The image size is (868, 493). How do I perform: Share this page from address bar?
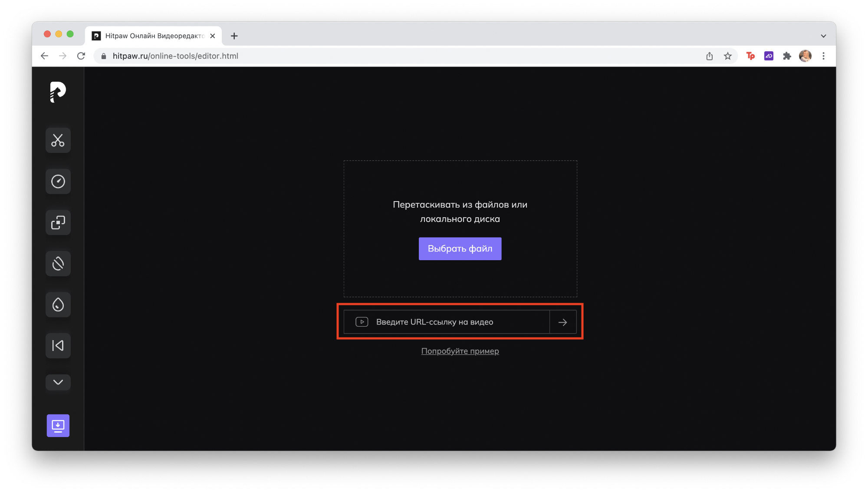(x=710, y=56)
